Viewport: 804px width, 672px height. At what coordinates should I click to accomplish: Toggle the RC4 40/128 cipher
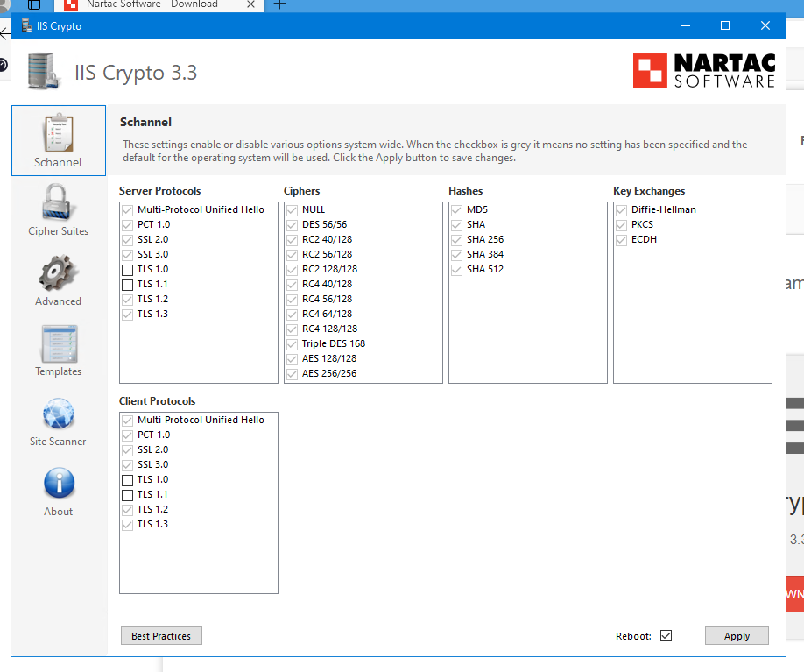click(293, 285)
